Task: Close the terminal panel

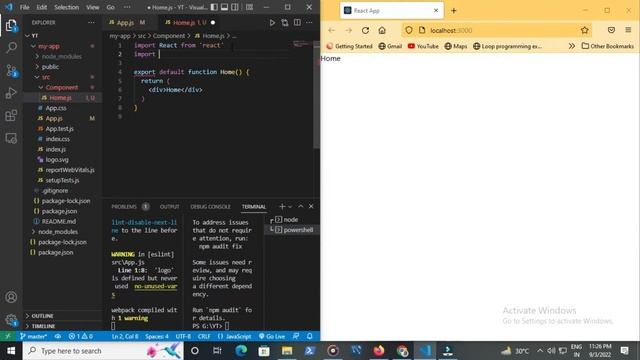Action: coord(311,207)
